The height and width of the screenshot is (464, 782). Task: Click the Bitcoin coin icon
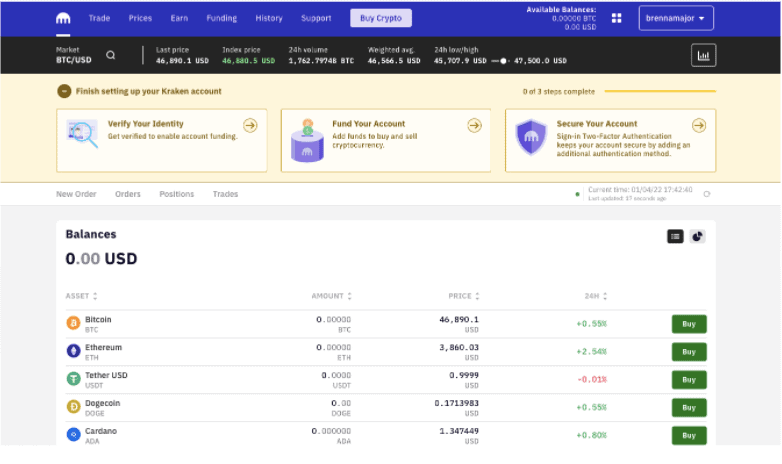(x=73, y=323)
